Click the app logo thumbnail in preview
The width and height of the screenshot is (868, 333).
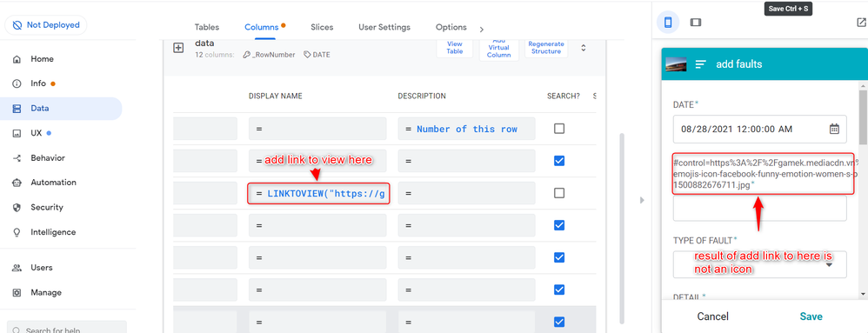pos(676,64)
